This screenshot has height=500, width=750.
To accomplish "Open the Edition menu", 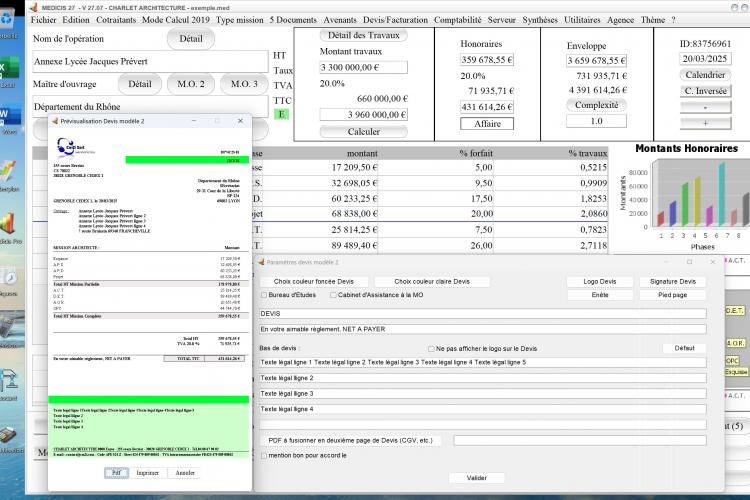I will 76,20.
